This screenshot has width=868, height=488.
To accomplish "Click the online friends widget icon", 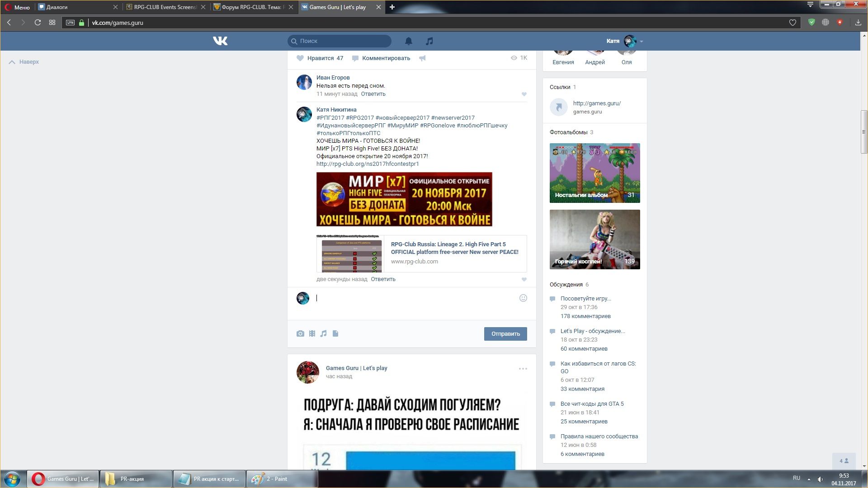I will (x=844, y=461).
